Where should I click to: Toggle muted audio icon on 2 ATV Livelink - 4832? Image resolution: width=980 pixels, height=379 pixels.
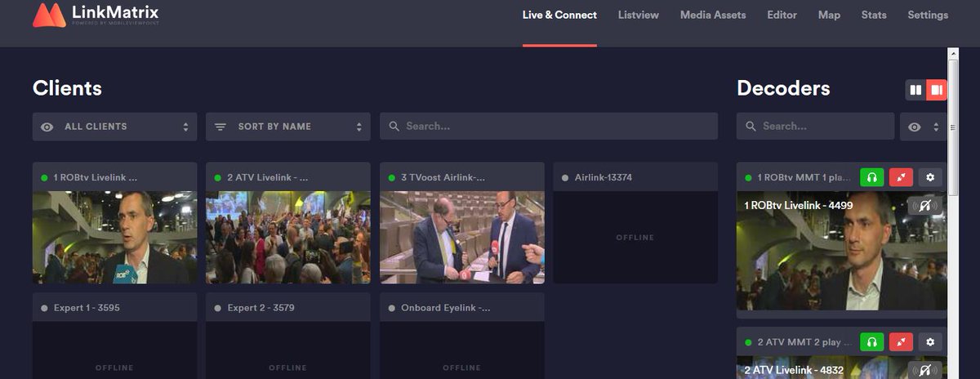tap(925, 370)
